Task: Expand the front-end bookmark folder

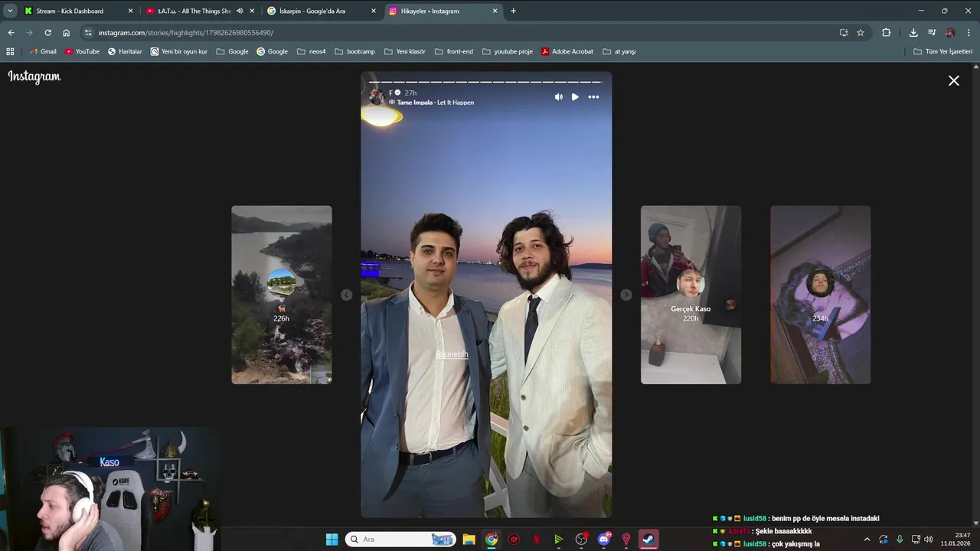Action: [454, 51]
